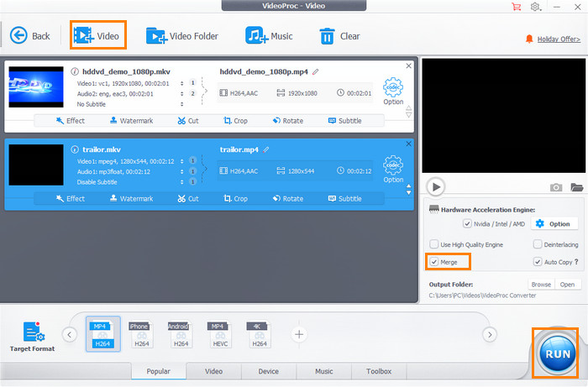The image size is (588, 387).
Task: Click the snapshot camera icon under preview
Action: pyautogui.click(x=555, y=187)
